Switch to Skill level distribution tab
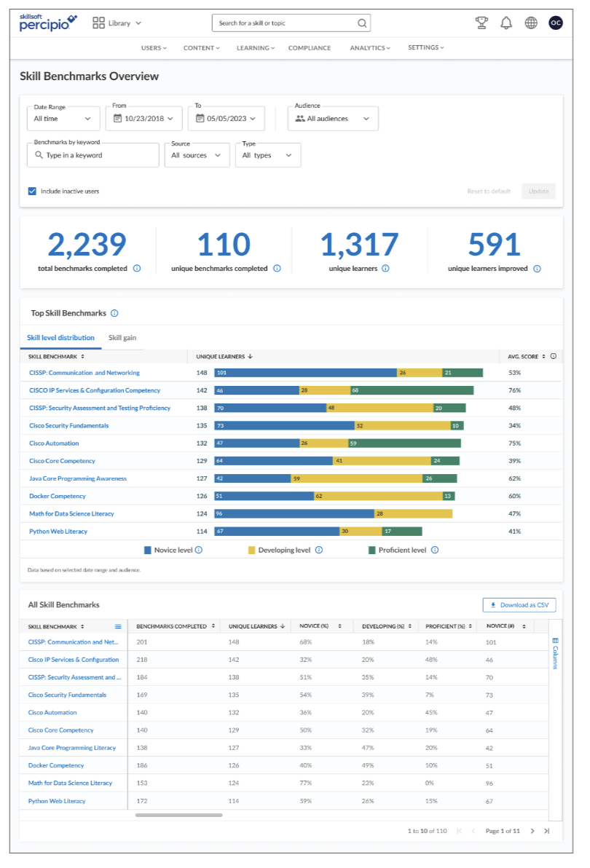The width and height of the screenshot is (590, 868). pyautogui.click(x=61, y=338)
